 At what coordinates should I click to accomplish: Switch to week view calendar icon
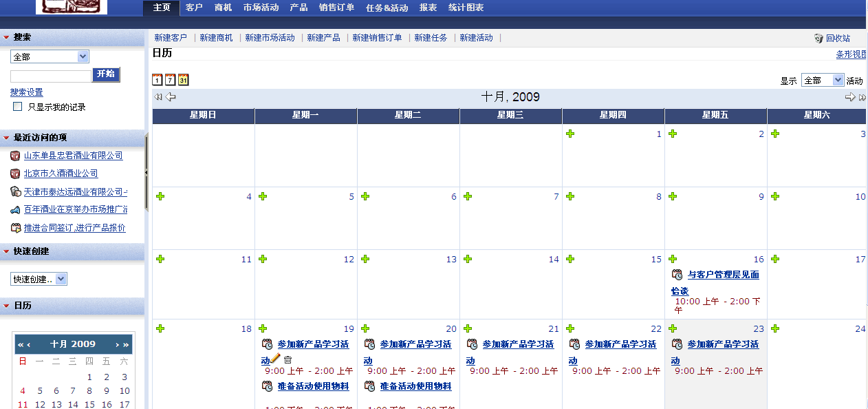tap(170, 80)
